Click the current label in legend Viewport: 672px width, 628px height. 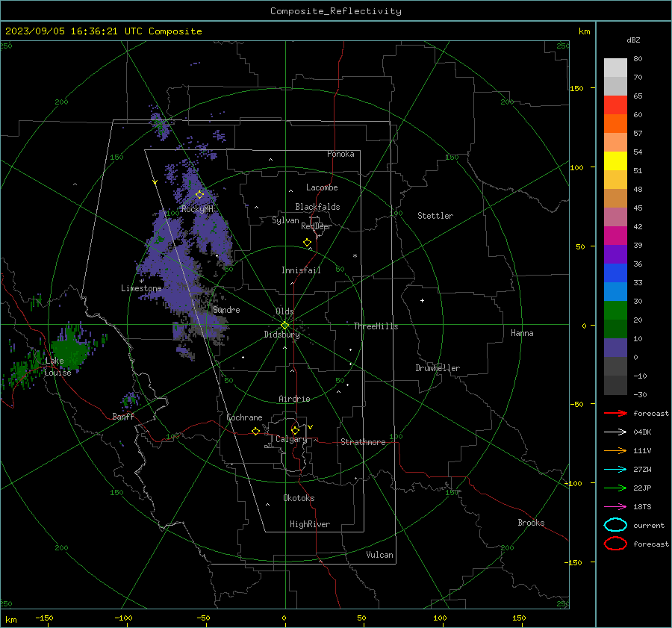click(x=649, y=525)
